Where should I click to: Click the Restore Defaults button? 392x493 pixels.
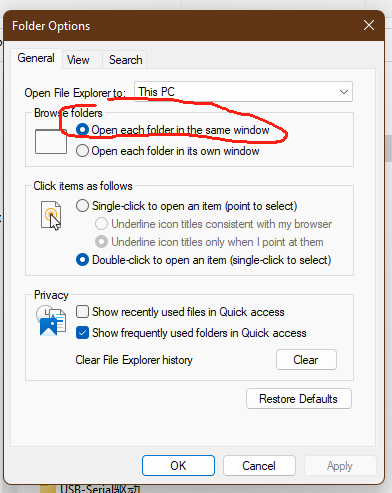pos(299,399)
